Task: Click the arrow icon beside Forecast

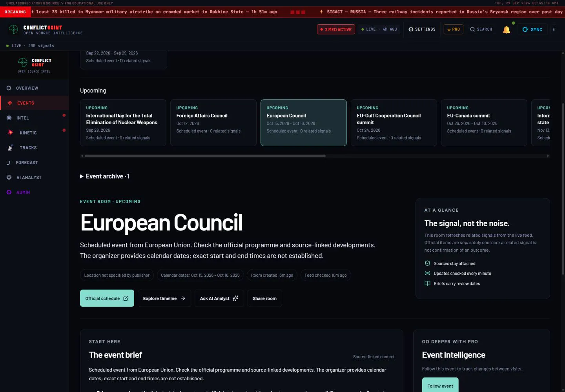Action: pos(9,163)
